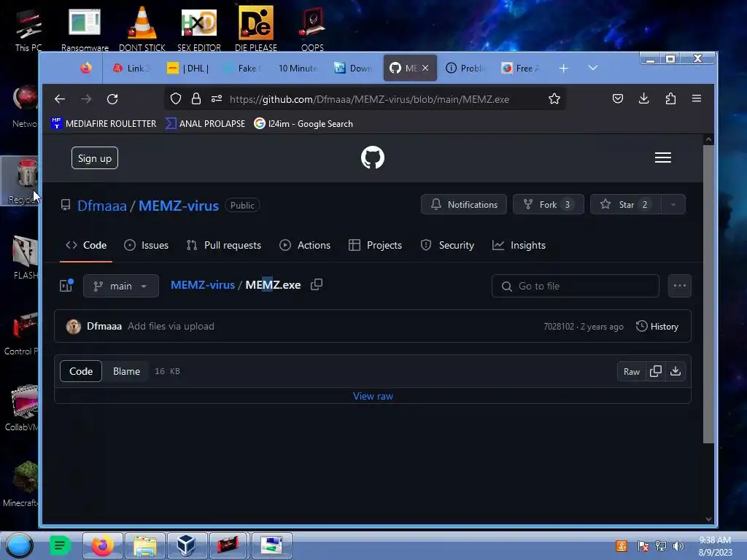Click the volume icon in the system tray
This screenshot has height=560, width=747.
[678, 546]
